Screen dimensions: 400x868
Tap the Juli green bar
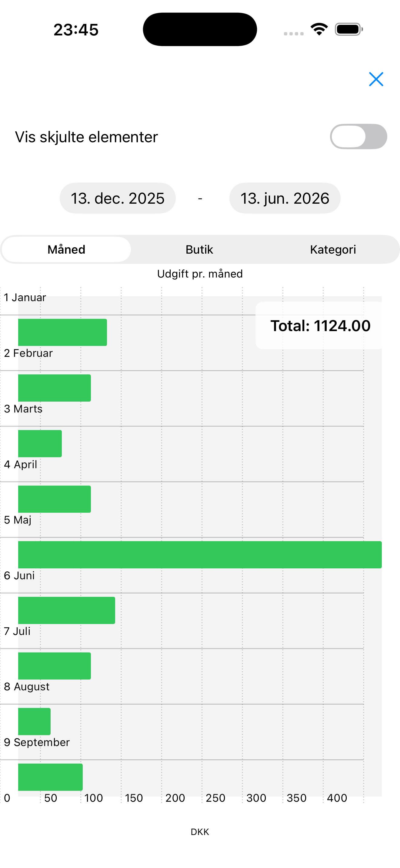pos(54,666)
